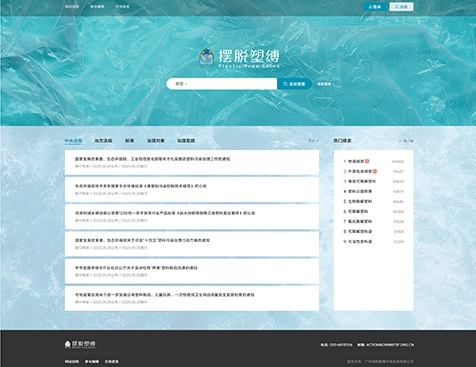Open the "more" expander right of the category tabs
This screenshot has height=367, width=476.
pos(313,141)
